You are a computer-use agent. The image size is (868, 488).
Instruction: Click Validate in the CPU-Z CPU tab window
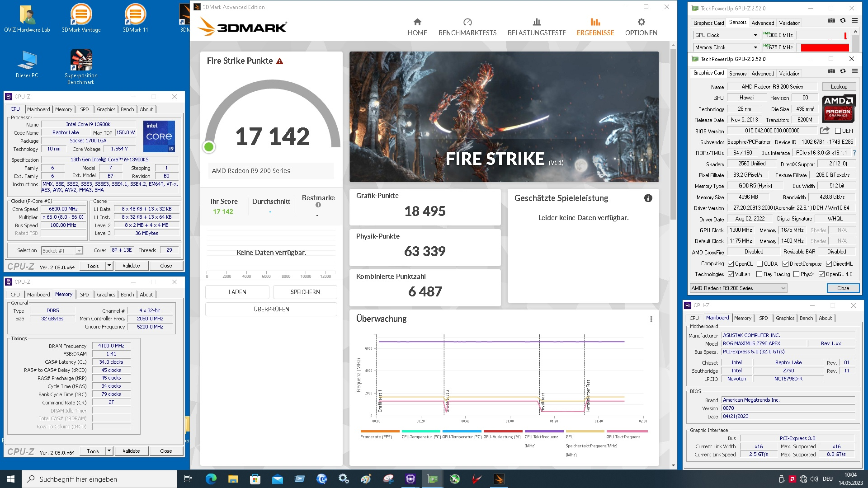(x=131, y=266)
